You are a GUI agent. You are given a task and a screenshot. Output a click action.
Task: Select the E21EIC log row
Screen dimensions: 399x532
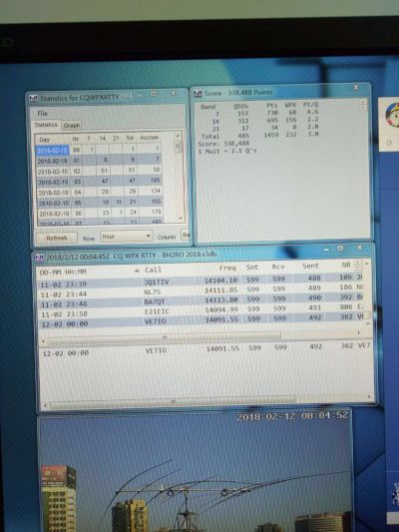coord(202,310)
